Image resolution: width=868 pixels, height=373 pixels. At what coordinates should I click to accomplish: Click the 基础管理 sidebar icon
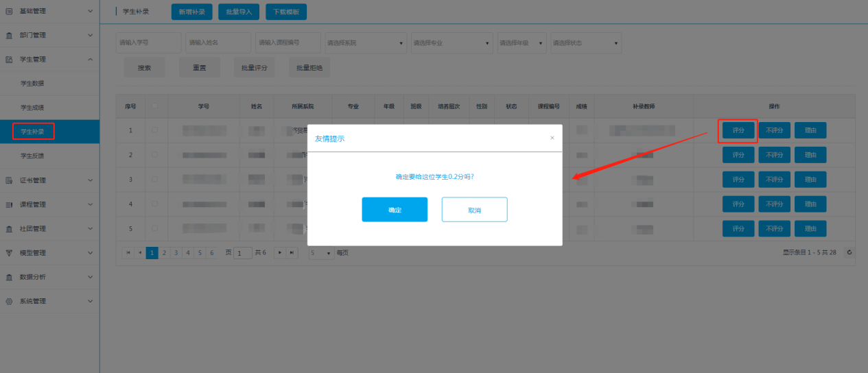(x=9, y=11)
